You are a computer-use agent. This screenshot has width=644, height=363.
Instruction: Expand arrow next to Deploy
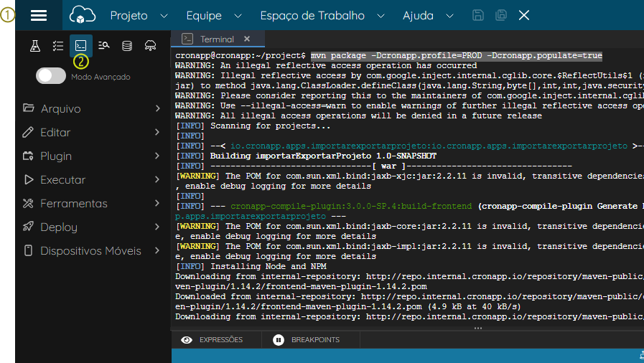(158, 227)
